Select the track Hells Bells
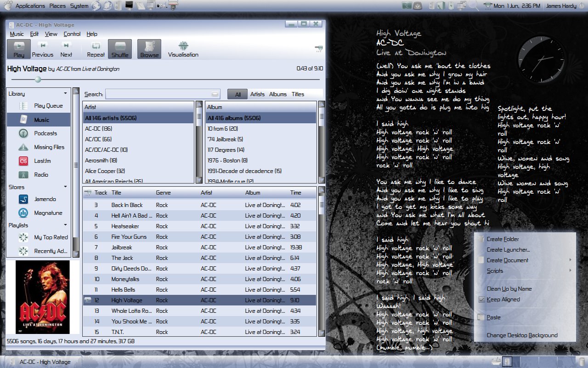 click(199, 290)
